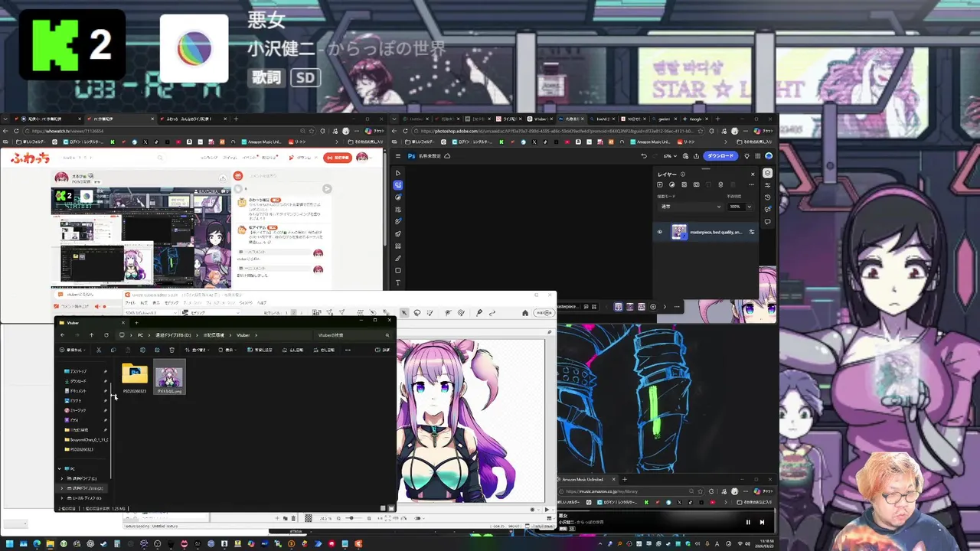The width and height of the screenshot is (980, 551).
Task: Select the Move tool in Photoshop web toolbar
Action: pyautogui.click(x=397, y=173)
